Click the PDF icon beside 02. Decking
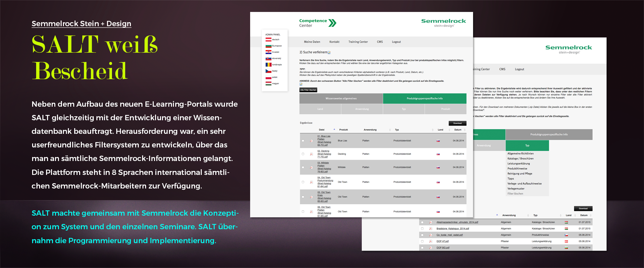This screenshot has width=644, height=268. coord(311,154)
